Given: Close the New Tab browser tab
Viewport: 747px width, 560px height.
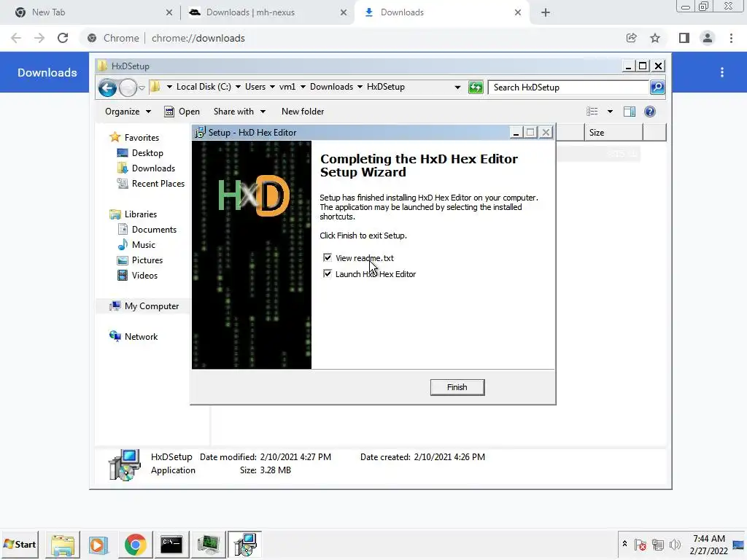Looking at the screenshot, I should tap(169, 12).
